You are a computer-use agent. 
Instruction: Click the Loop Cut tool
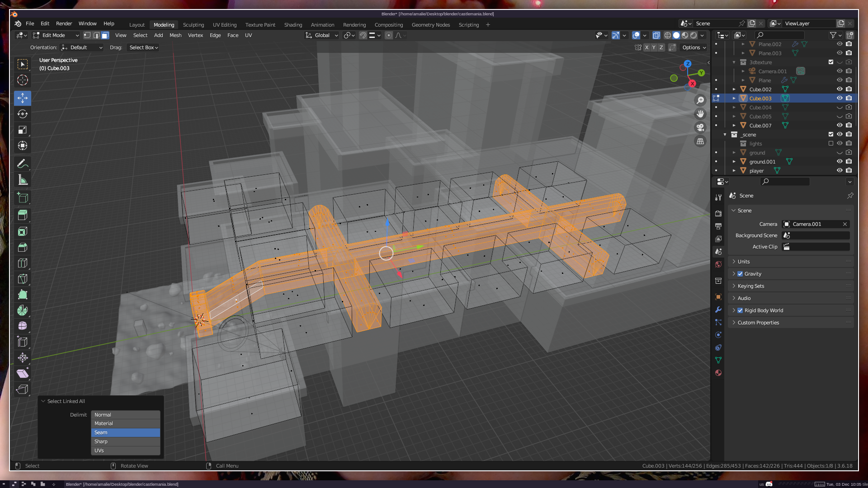coord(23,263)
